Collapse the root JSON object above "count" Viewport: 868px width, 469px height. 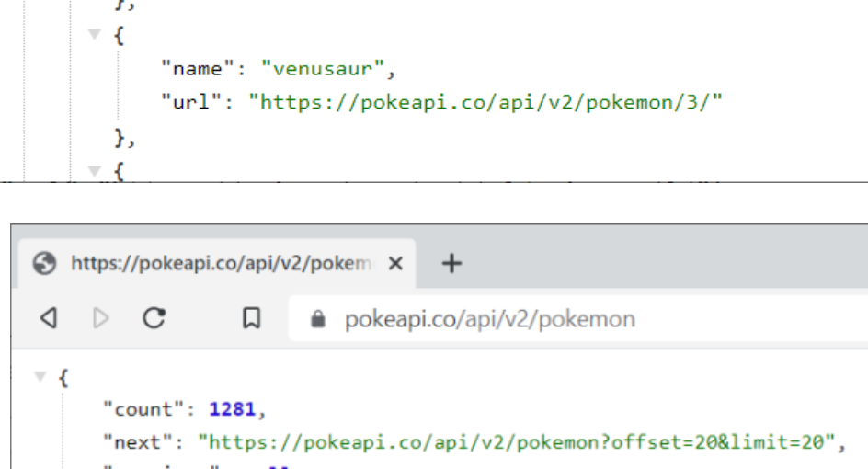coord(40,377)
